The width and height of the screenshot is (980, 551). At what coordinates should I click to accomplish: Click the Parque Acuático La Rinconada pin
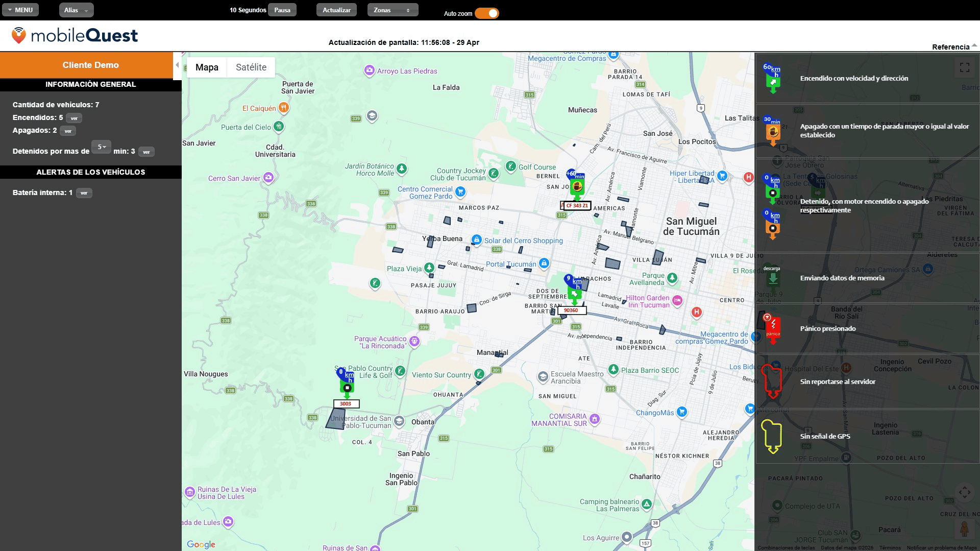click(x=414, y=342)
